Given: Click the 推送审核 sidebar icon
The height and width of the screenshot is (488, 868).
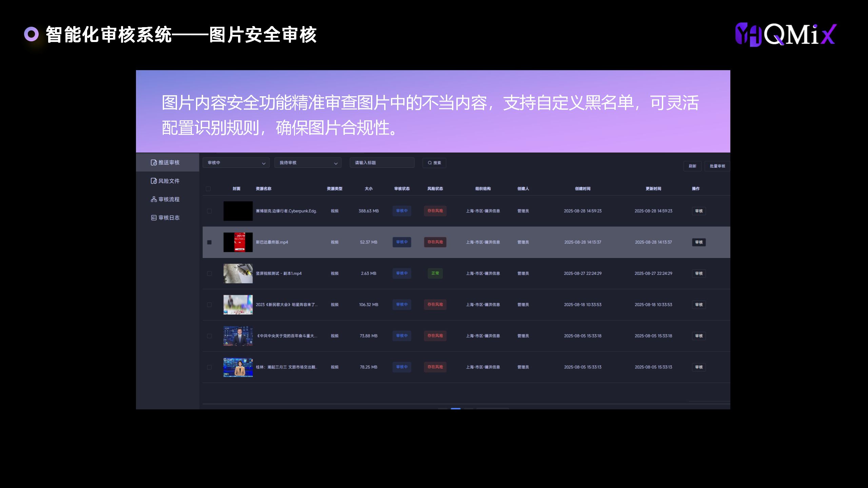Looking at the screenshot, I should point(154,163).
